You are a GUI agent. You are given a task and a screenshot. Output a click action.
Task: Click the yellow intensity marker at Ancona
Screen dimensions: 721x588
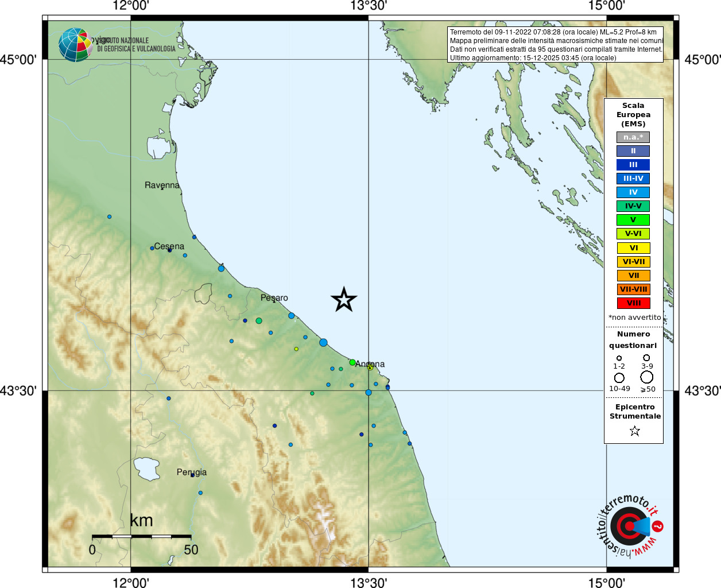pos(370,367)
